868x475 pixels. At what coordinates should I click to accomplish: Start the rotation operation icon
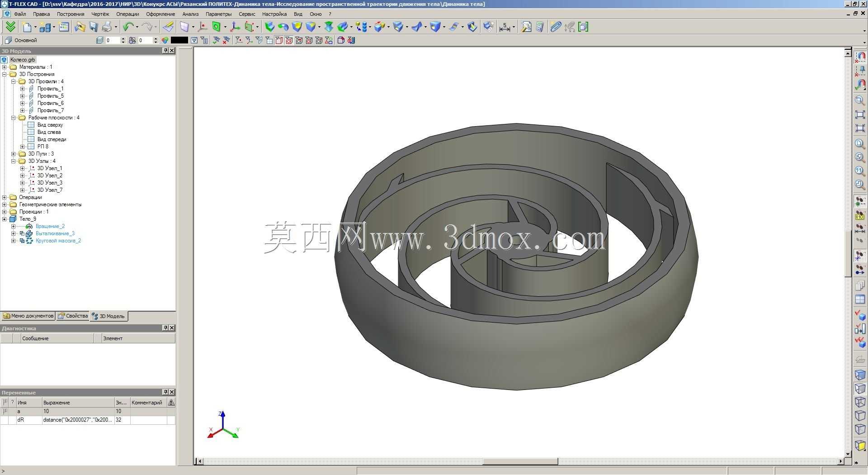pos(283,27)
